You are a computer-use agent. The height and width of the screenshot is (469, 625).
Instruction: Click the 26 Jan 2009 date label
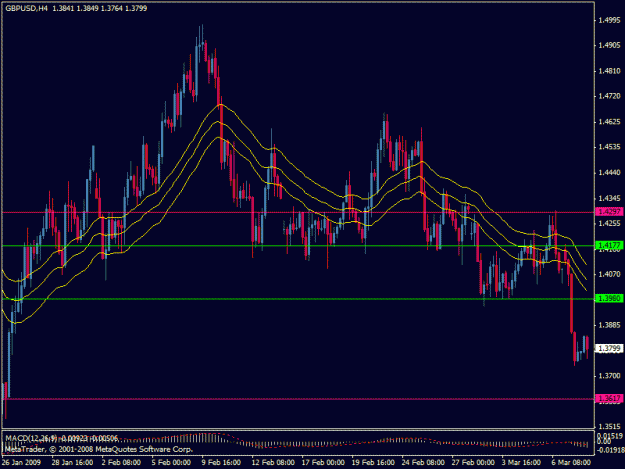[x=21, y=463]
